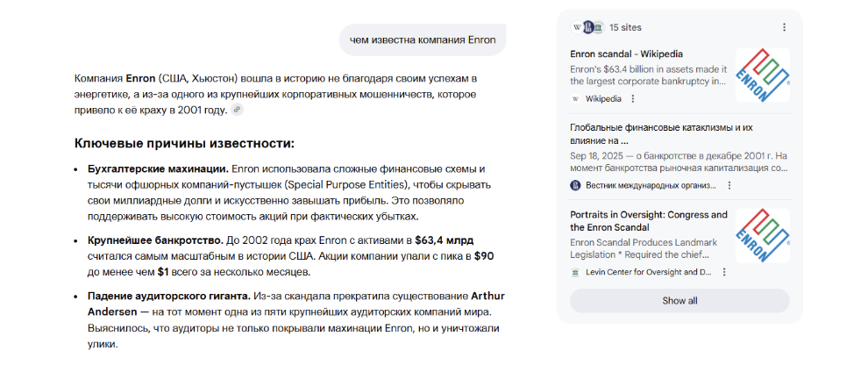Open options for the Wikipedia source

[x=634, y=99]
